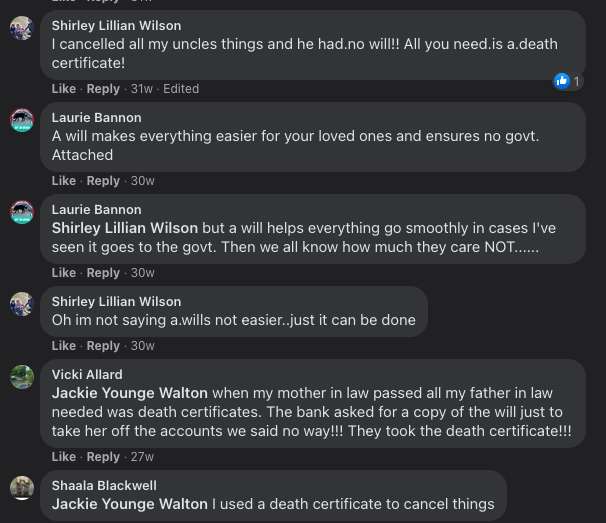Open Shaala Blackwell's name link
This screenshot has height=523, width=606.
(x=104, y=486)
